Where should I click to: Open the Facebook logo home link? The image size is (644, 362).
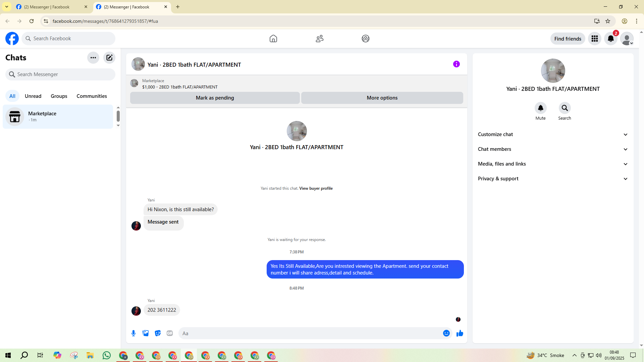[12, 39]
